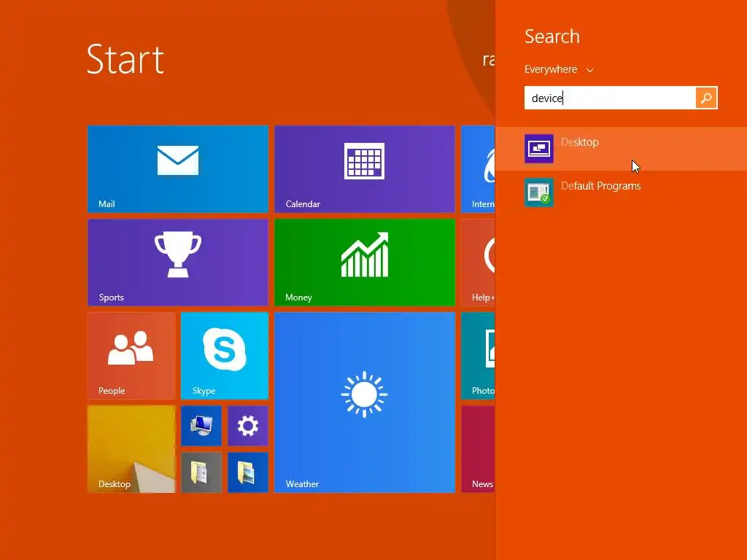
Task: Open the Help+Tips tile
Action: 479,262
